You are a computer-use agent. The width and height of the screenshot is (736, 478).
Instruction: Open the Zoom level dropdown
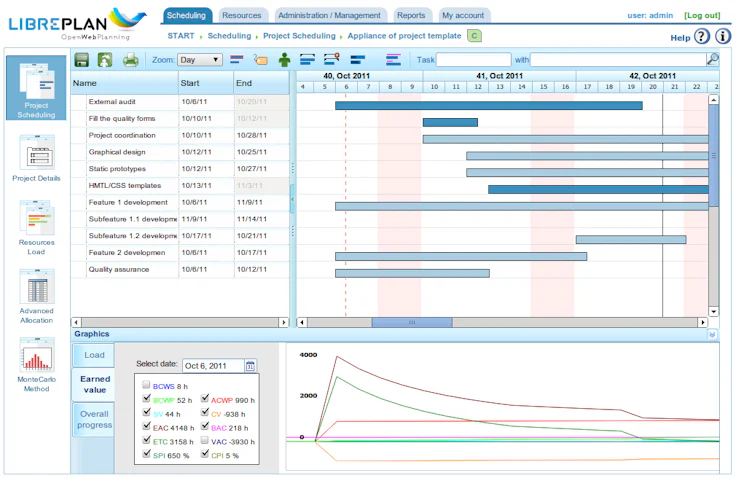[200, 60]
